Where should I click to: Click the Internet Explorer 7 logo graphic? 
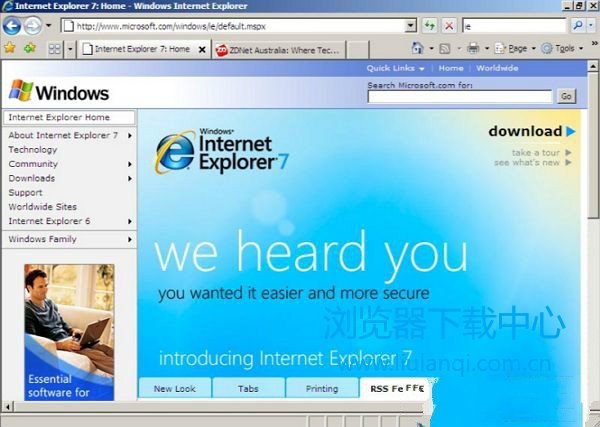tap(221, 152)
